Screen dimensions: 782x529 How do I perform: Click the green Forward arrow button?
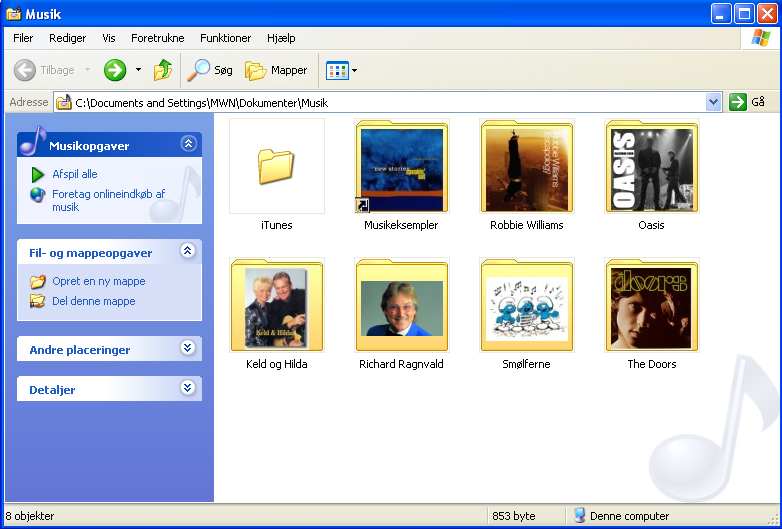click(115, 70)
